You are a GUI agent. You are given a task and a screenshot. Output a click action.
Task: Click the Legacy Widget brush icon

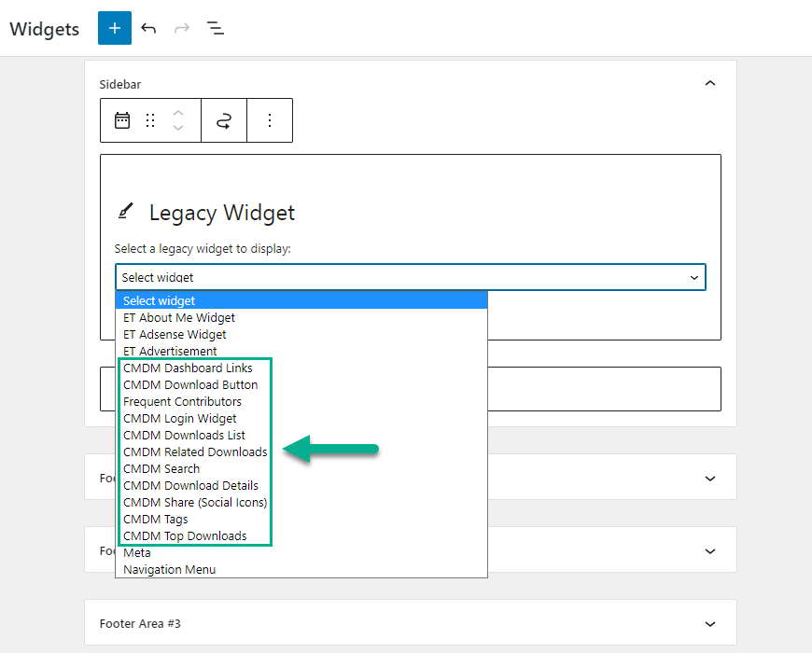(x=125, y=211)
